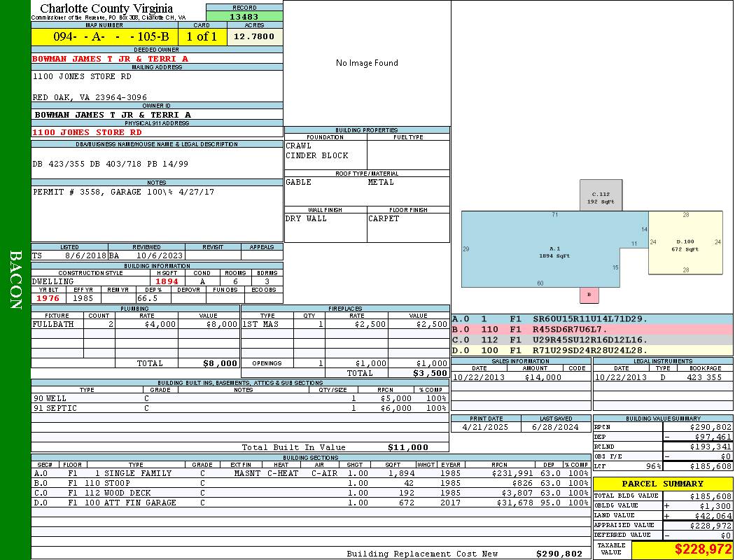This screenshot has height=560, width=735.
Task: Click DEP % value 66.5
Action: [x=147, y=298]
